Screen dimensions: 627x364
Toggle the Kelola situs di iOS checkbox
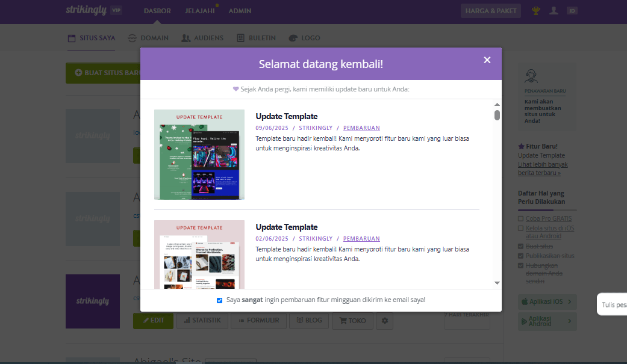[x=520, y=228]
